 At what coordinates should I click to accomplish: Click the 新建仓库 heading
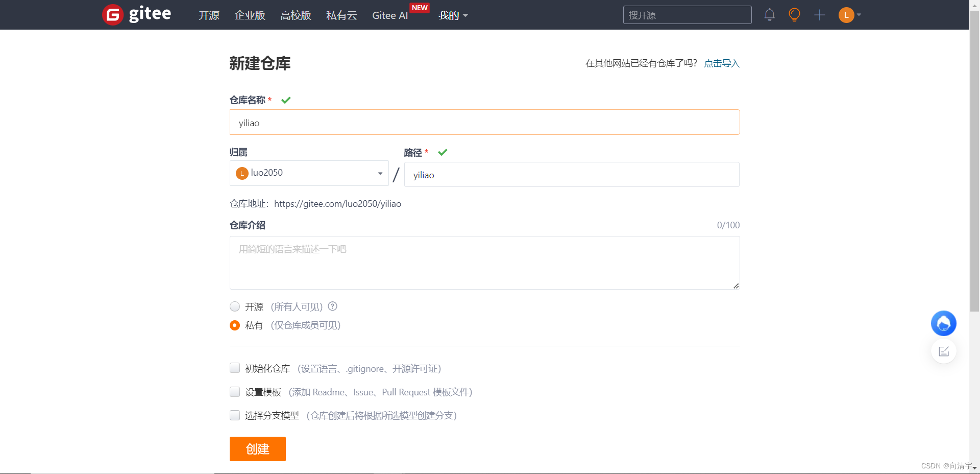260,63
